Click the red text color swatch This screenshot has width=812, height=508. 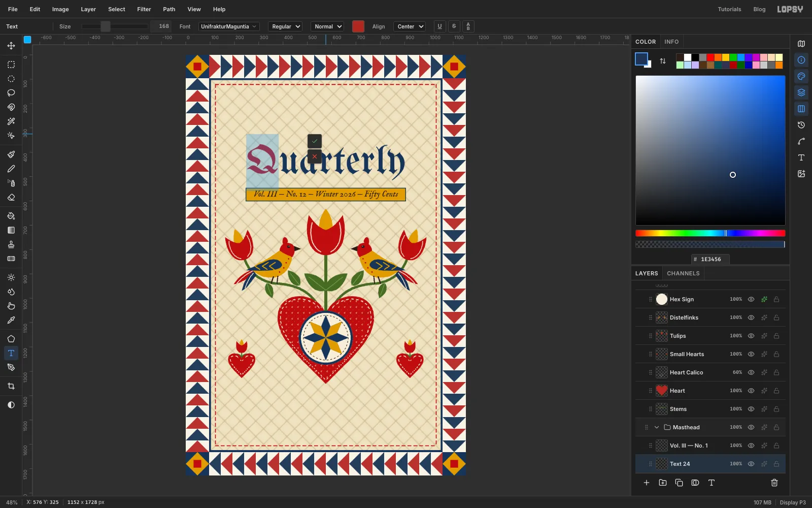(x=358, y=26)
